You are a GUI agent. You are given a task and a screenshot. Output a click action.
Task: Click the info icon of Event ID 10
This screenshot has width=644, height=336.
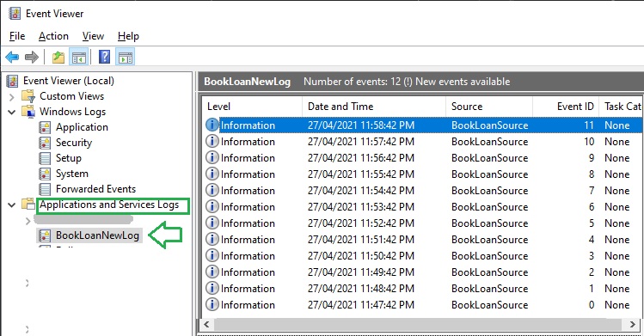pos(212,141)
